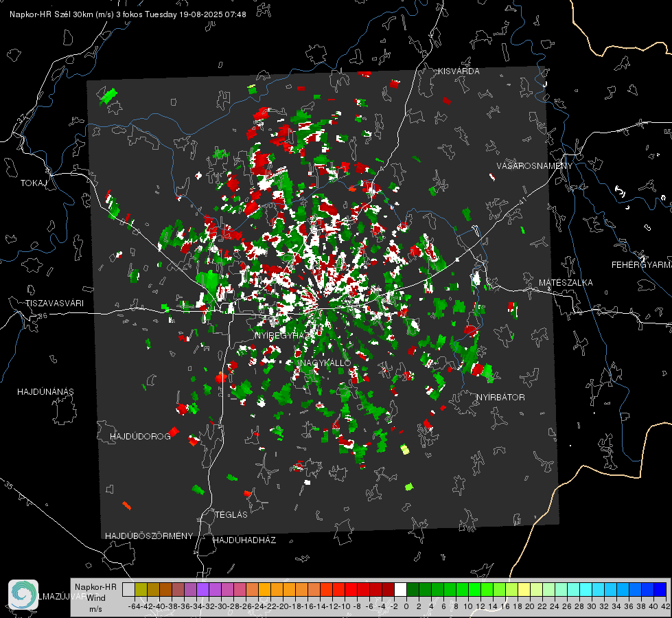This screenshot has width=672, height=618.
Task: Click the 36 value on the legend scale
Action: pyautogui.click(x=629, y=606)
